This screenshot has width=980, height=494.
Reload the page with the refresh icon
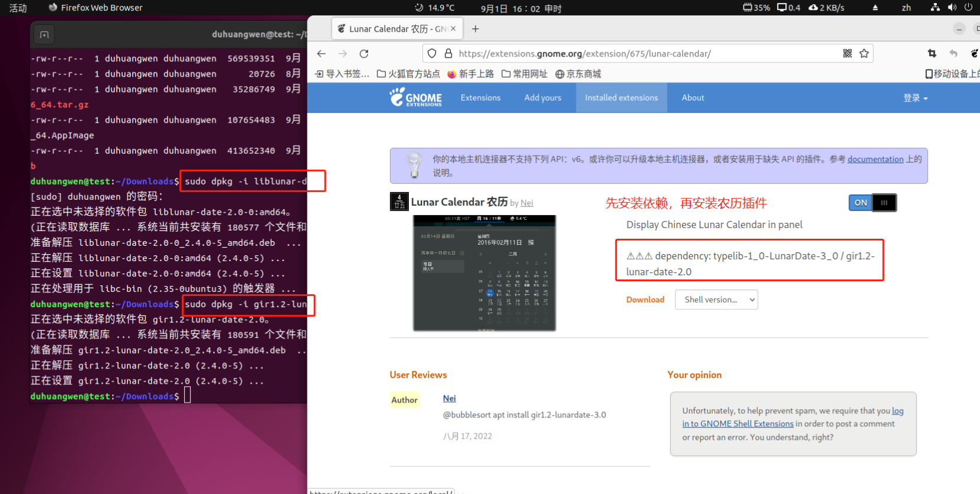(364, 54)
